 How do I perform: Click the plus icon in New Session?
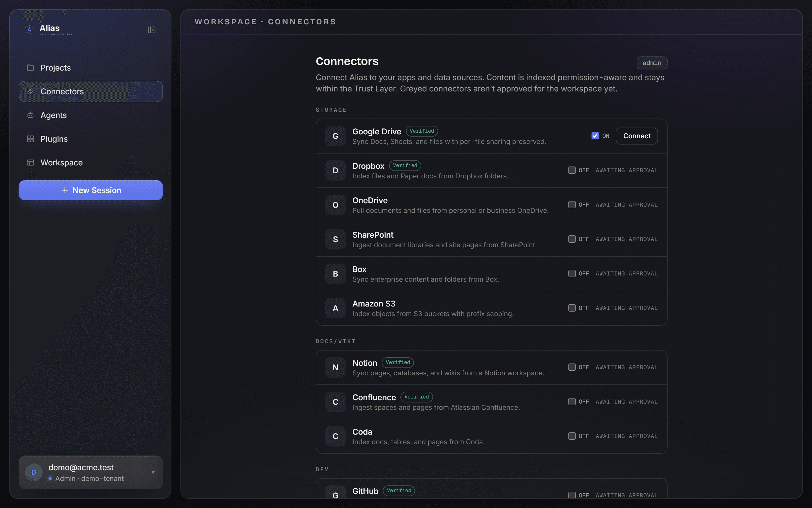click(x=65, y=190)
